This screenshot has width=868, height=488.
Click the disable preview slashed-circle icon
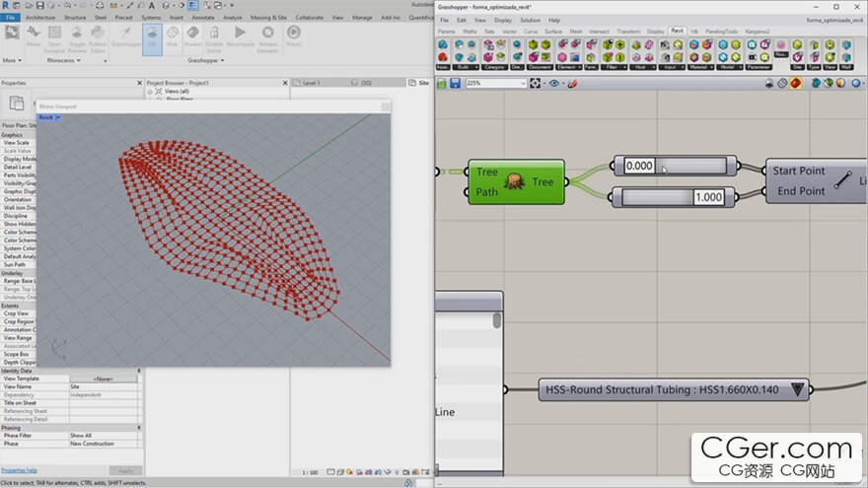tap(782, 83)
